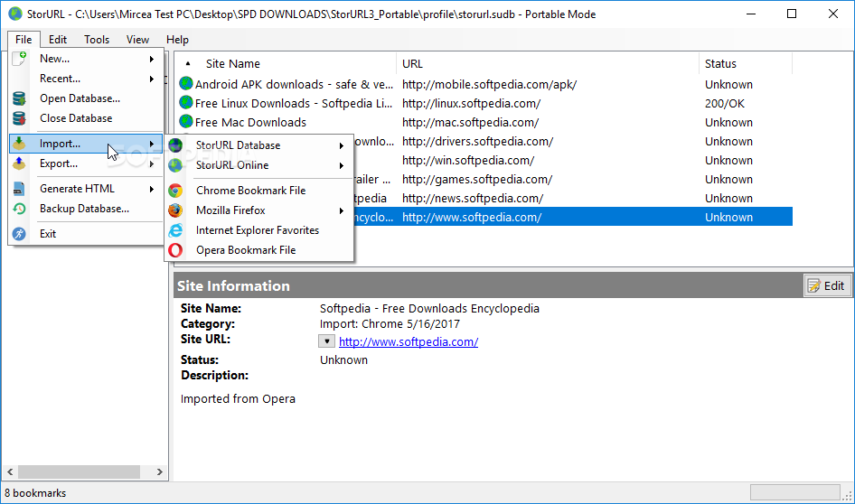Open the Site URL dropdown arrow
The width and height of the screenshot is (855, 504).
pos(326,341)
